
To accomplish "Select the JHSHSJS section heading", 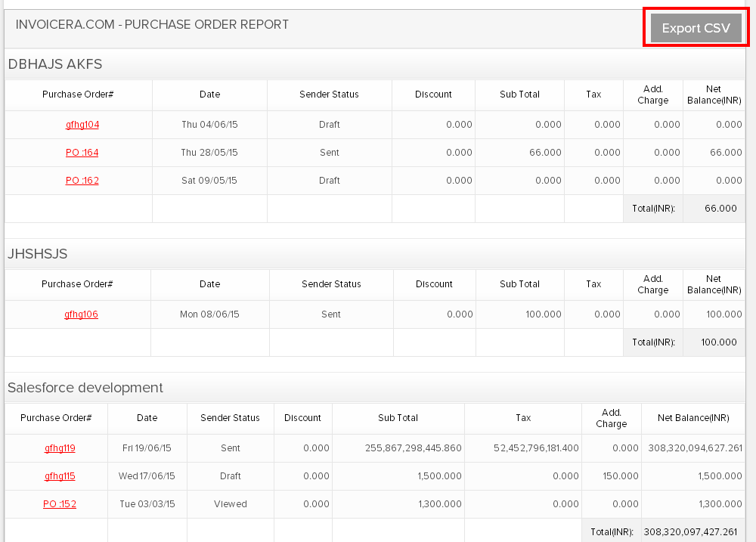I will tap(38, 254).
